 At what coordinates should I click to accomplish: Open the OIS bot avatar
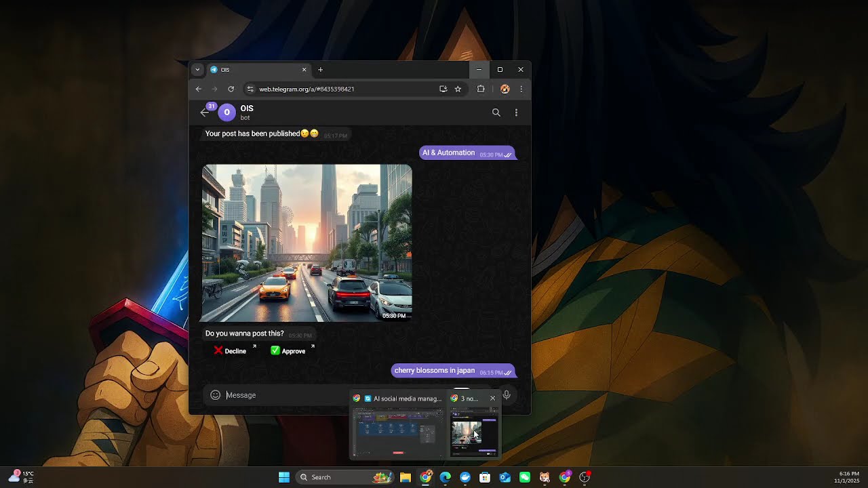(x=226, y=113)
